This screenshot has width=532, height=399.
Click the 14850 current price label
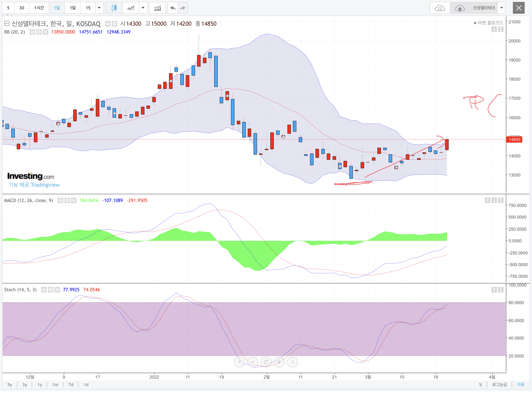click(514, 139)
